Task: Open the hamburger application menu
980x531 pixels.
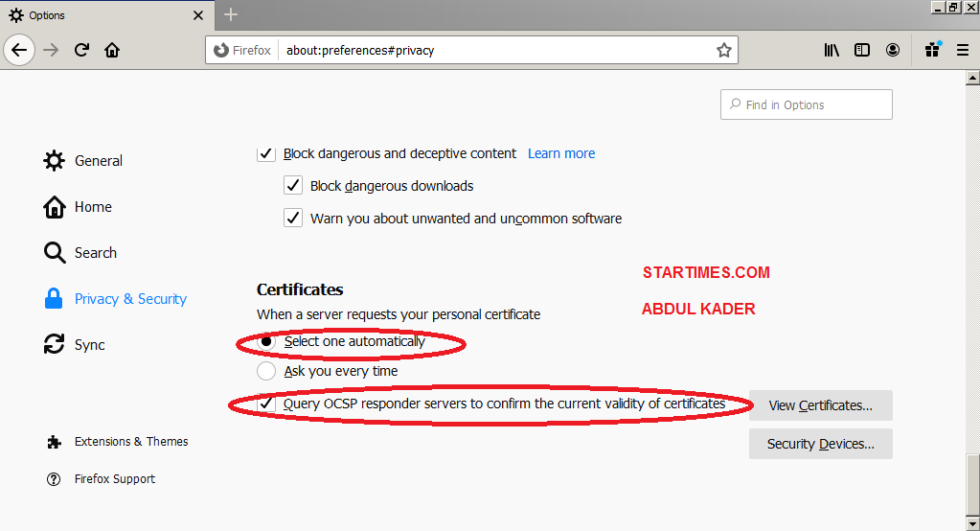Action: tap(963, 50)
